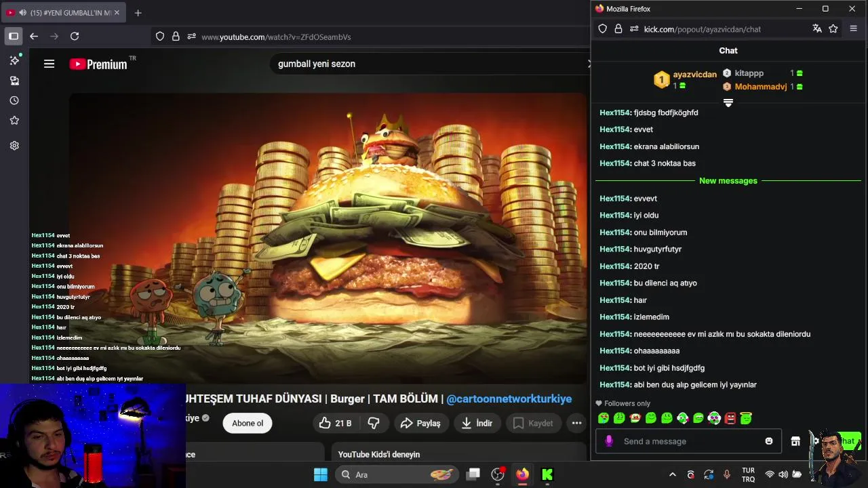Screen dimensions: 868x488
Task: Share the video with Paylaş
Action: coord(420,423)
